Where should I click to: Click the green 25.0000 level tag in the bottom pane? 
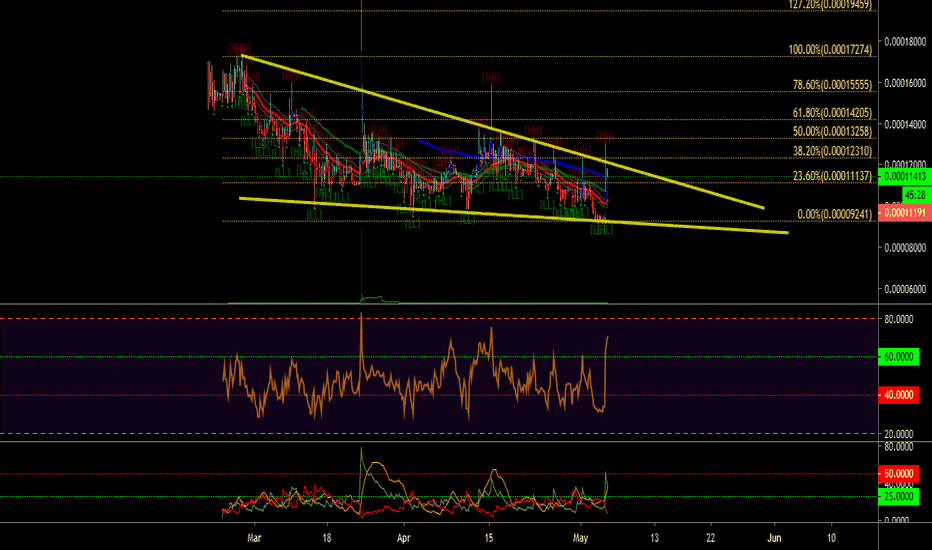(898, 496)
